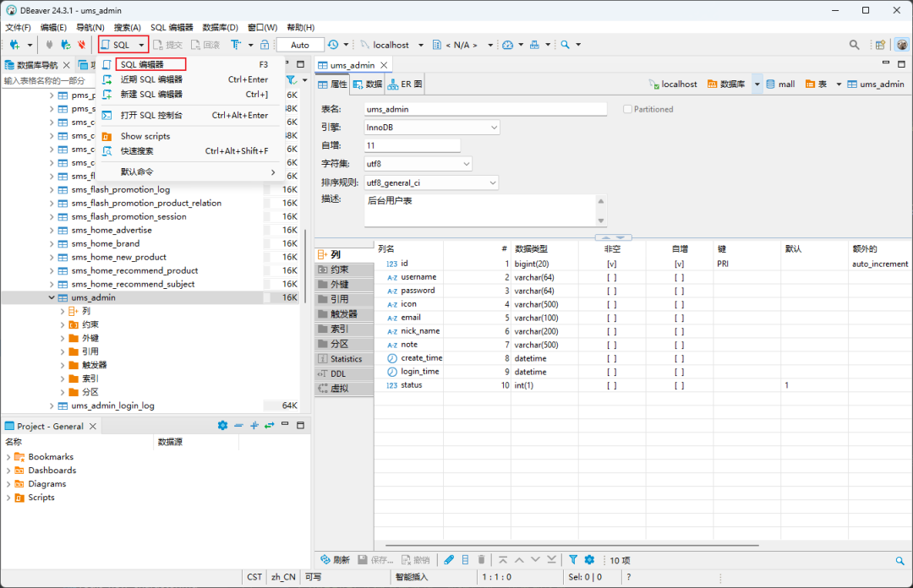Click the 刷新 refresh button

[x=335, y=560]
